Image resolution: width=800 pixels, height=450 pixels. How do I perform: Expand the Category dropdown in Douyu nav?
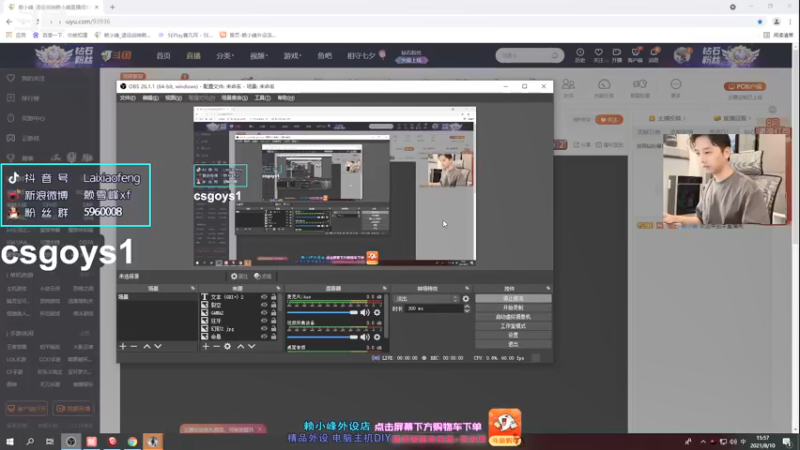tap(224, 56)
